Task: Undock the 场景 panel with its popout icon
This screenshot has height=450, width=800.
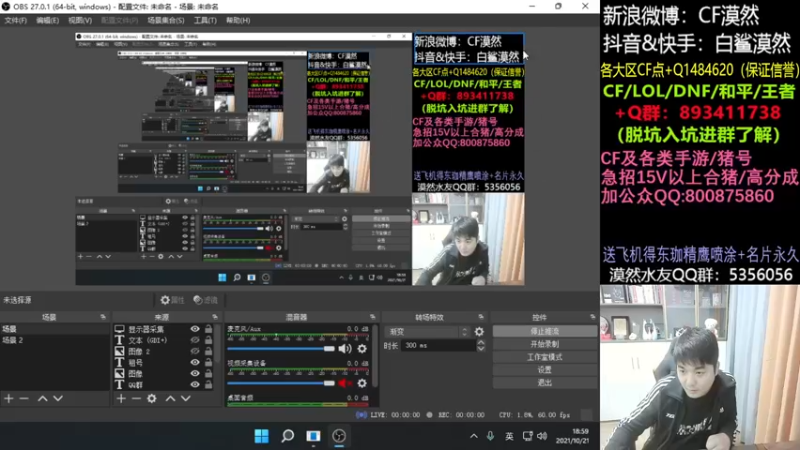Action: [103, 317]
